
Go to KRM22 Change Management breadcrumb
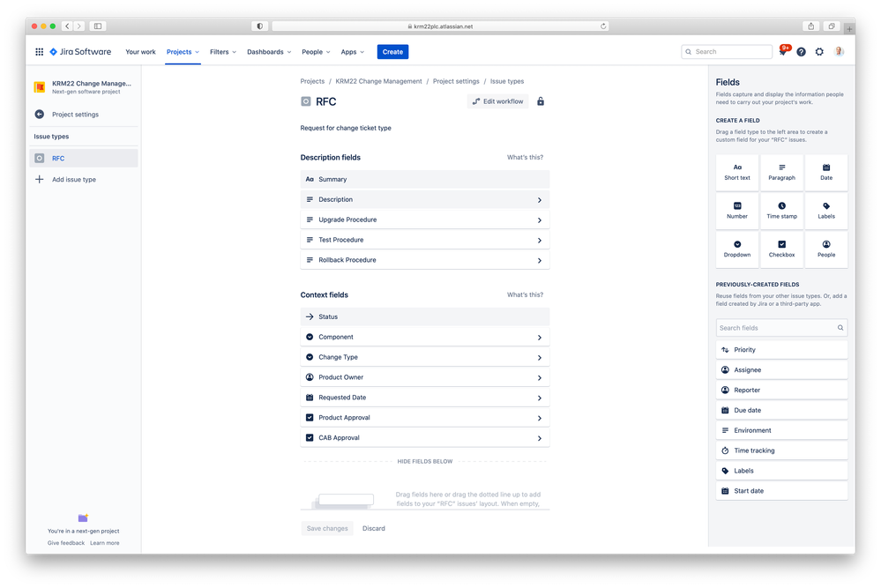pos(378,81)
